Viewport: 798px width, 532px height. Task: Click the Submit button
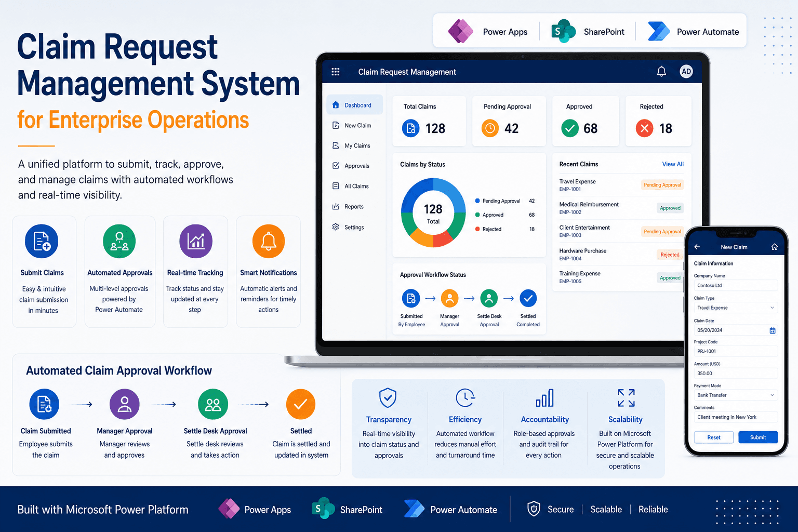tap(758, 437)
